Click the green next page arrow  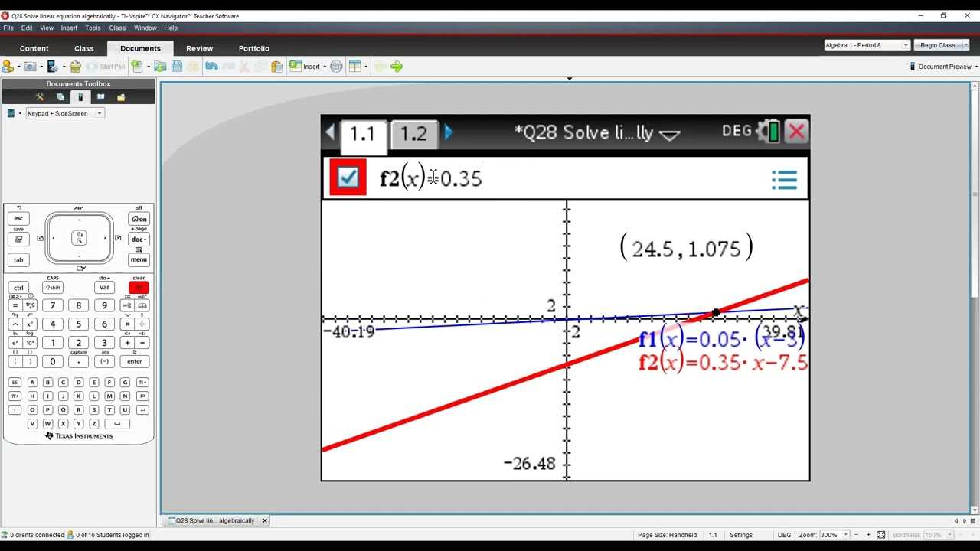pos(396,67)
